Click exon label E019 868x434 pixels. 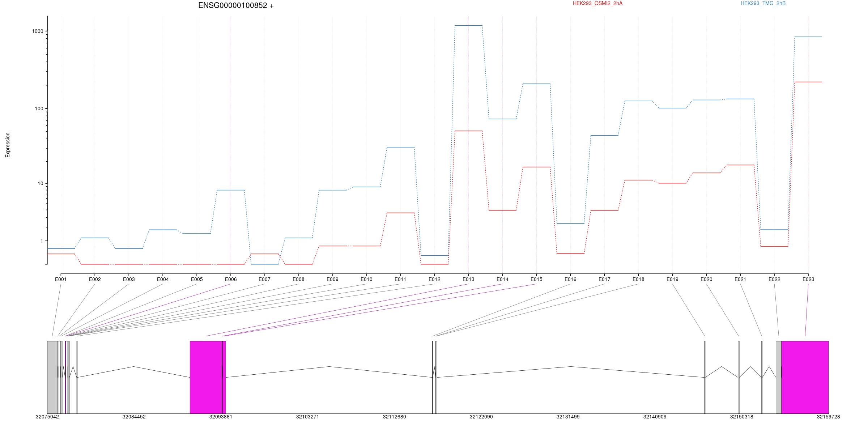tap(672, 279)
